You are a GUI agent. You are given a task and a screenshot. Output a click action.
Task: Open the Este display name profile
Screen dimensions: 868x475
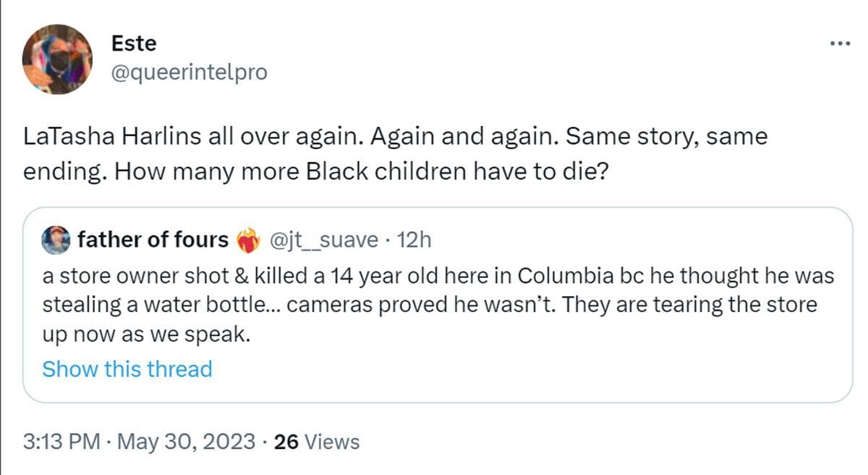tap(134, 43)
